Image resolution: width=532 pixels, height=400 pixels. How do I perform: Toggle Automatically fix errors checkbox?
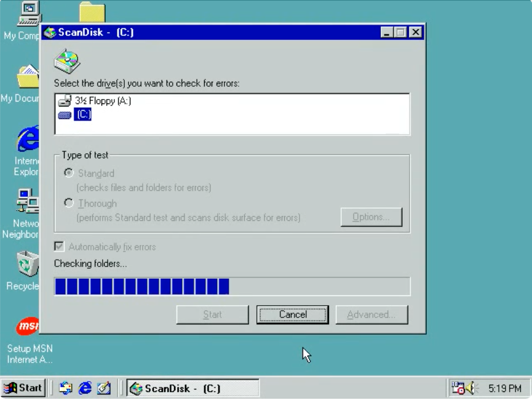60,247
